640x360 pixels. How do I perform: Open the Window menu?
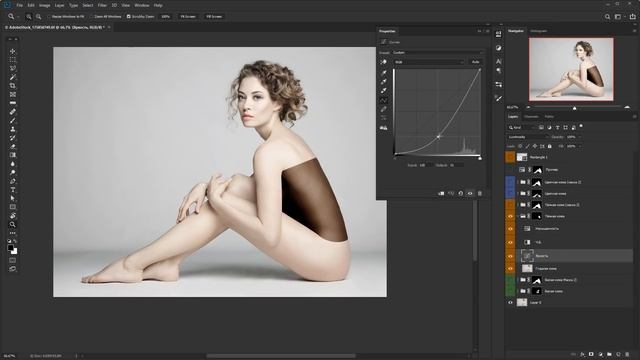point(142,5)
